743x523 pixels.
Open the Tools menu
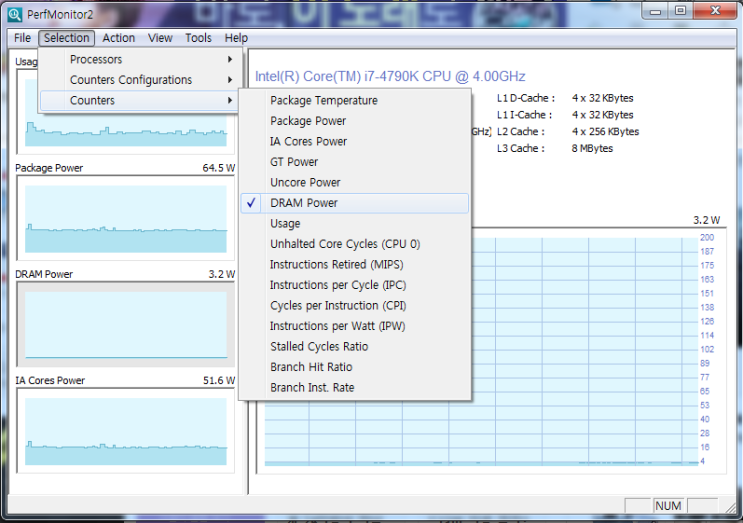[198, 38]
